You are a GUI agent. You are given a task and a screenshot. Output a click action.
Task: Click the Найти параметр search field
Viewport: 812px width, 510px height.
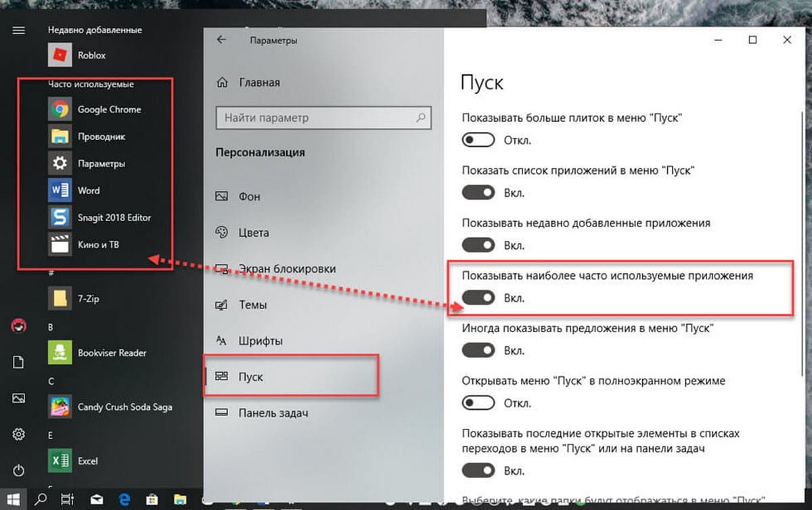point(323,118)
